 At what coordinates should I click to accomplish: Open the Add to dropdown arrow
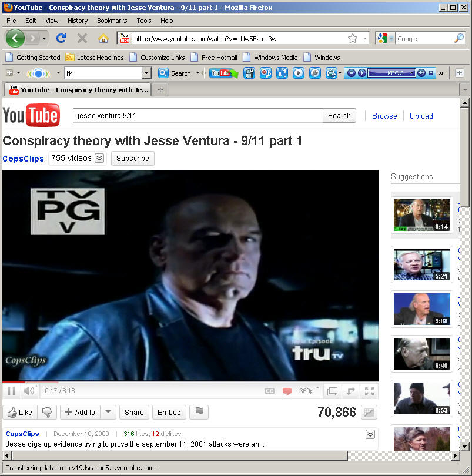coord(108,412)
